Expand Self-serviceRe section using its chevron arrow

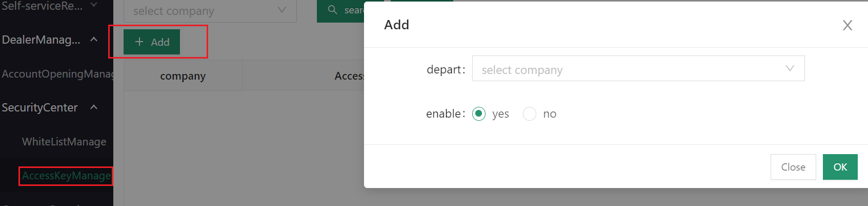94,5
